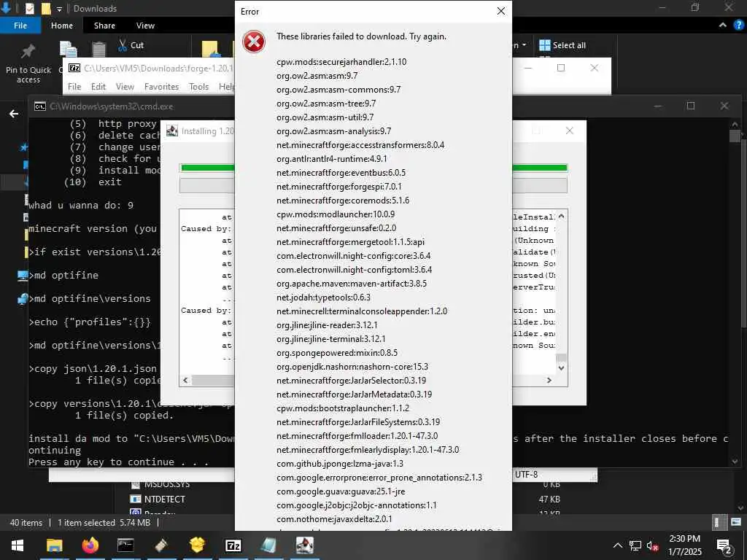Click the net.jodah:typetools:0.6.3 line
747x560 pixels.
(x=323, y=297)
